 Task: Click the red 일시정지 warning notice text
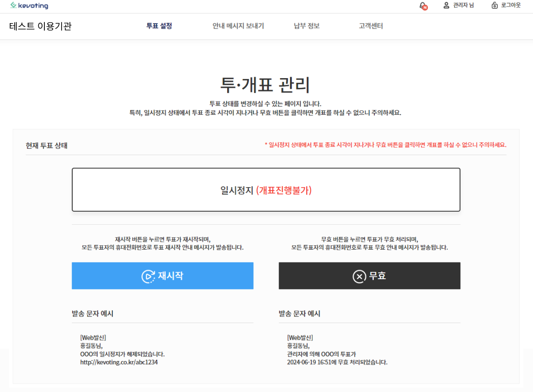coord(385,145)
